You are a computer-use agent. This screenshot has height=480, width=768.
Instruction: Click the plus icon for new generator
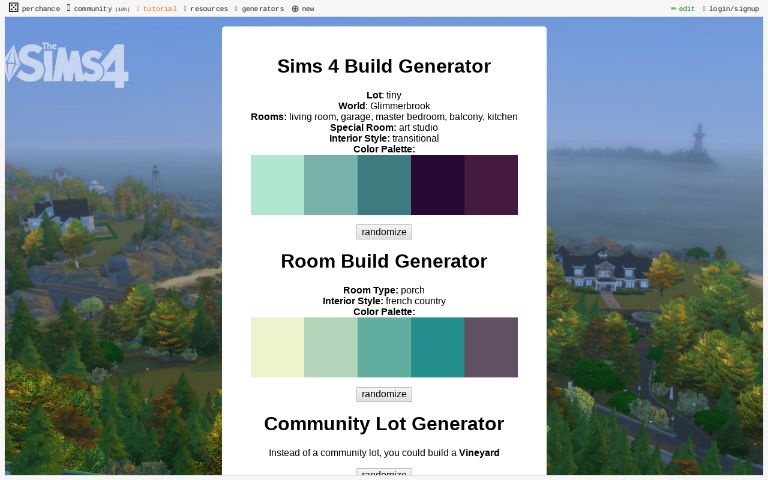[295, 9]
